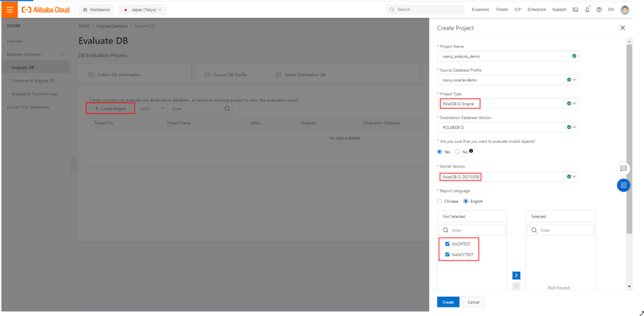
Task: Open Destination Database Version dropdown
Action: click(x=508, y=127)
